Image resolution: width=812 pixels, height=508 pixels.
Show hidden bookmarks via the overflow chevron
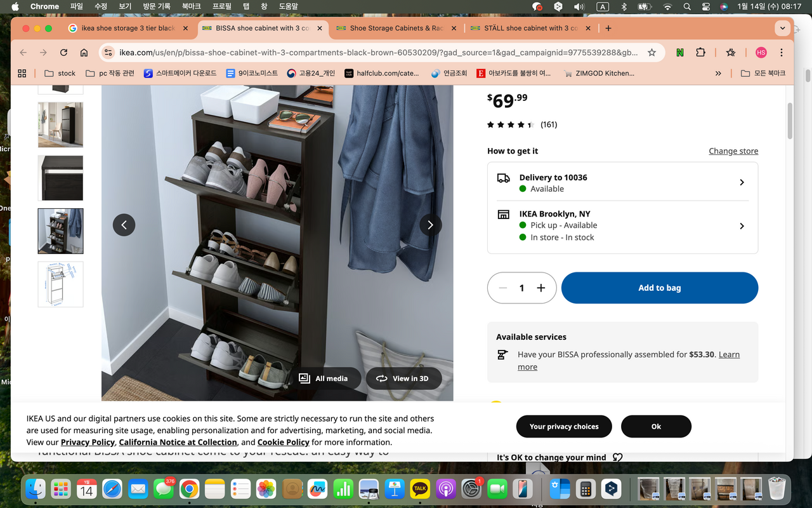pyautogui.click(x=718, y=74)
